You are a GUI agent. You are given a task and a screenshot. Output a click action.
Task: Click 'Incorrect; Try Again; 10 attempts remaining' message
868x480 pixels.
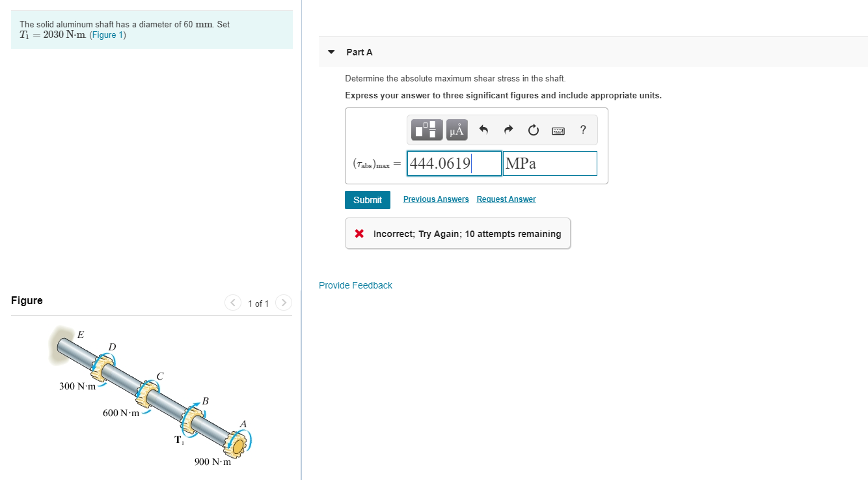pos(458,234)
